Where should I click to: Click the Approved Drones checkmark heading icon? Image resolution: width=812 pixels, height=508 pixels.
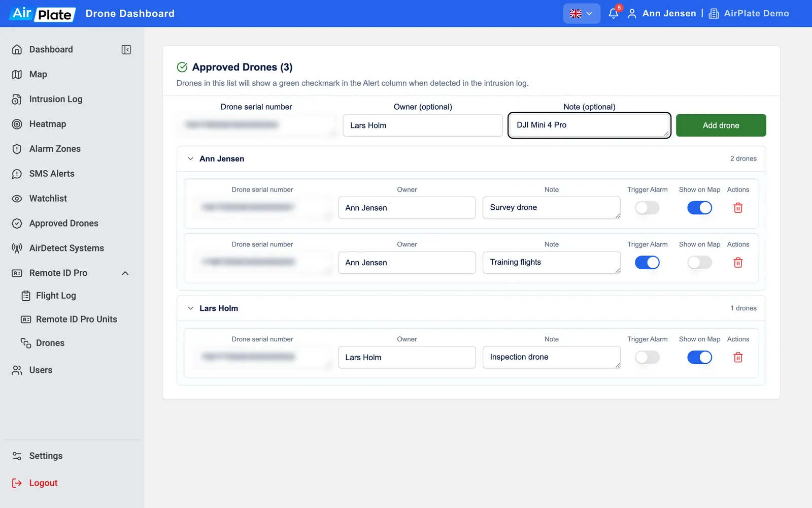[182, 67]
